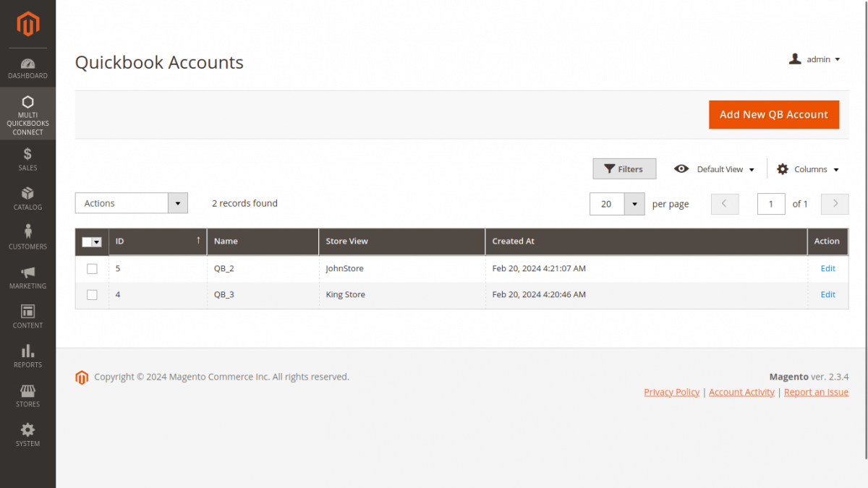Viewport: 868px width, 488px height.
Task: Open the per page size dropdown arrow
Action: point(634,204)
